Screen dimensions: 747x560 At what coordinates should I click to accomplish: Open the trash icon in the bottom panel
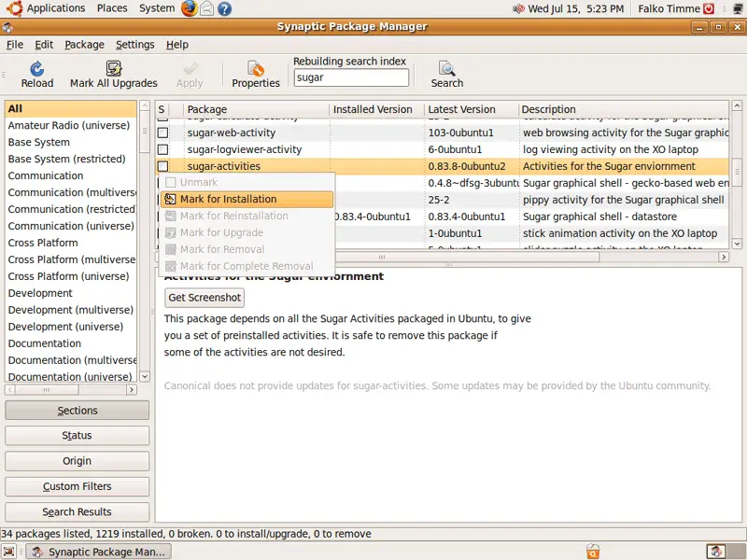pyautogui.click(x=593, y=552)
